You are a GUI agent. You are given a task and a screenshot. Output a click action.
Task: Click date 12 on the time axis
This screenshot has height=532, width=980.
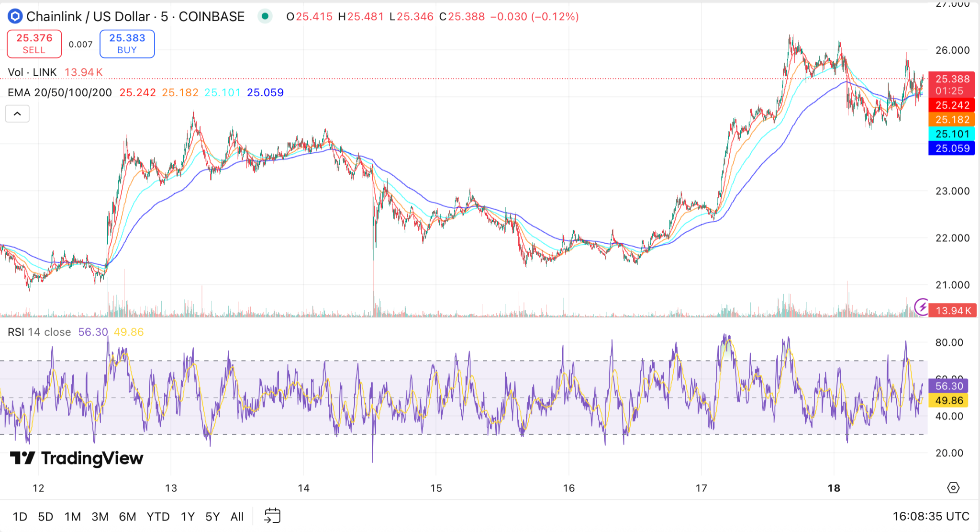[x=38, y=488]
